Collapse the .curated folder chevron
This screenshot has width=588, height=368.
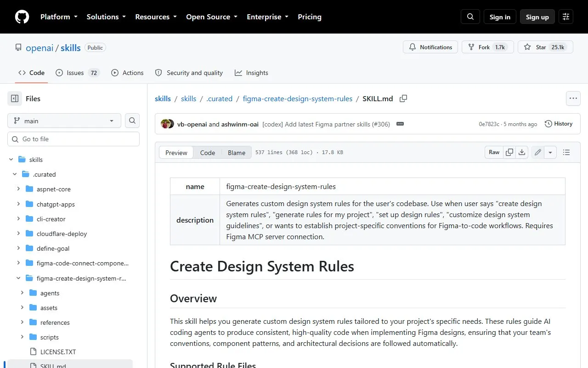(15, 174)
